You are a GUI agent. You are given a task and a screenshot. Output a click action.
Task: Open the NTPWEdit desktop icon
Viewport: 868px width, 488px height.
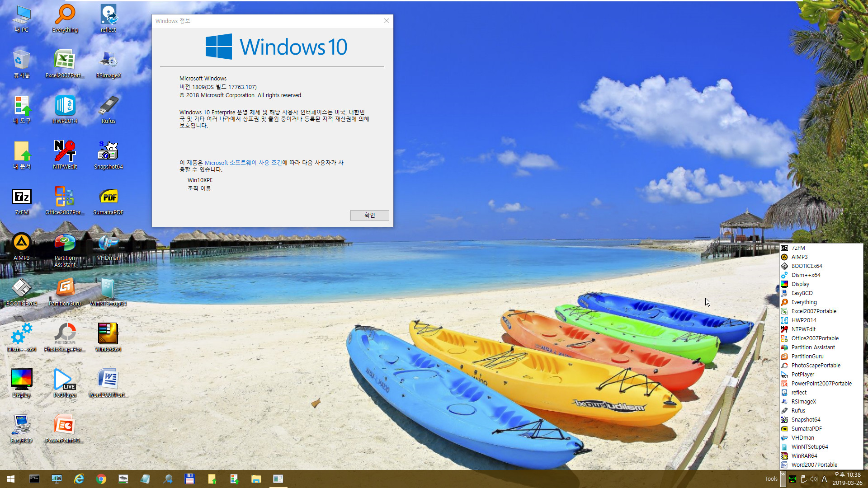point(65,155)
